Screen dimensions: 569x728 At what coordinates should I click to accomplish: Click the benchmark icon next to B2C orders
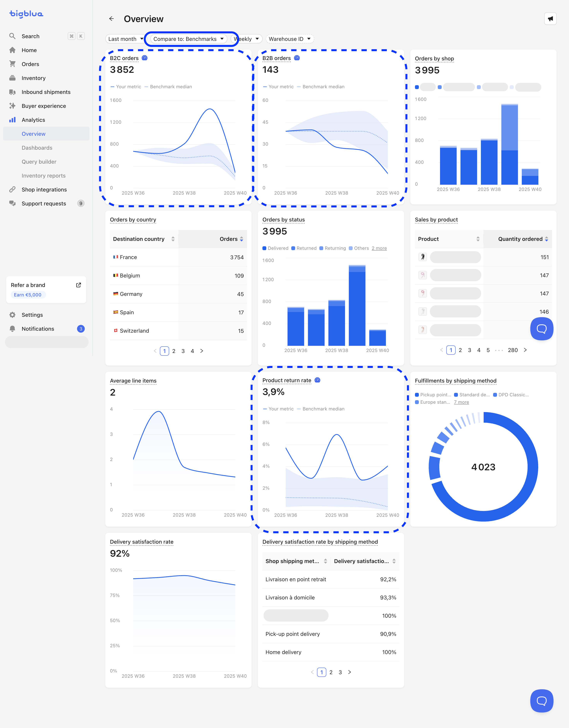(x=145, y=58)
